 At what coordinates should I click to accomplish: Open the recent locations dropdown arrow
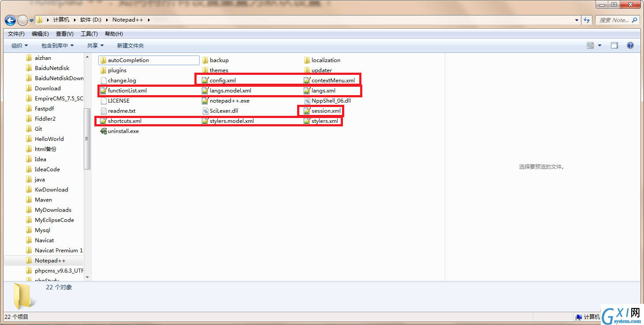pos(32,20)
